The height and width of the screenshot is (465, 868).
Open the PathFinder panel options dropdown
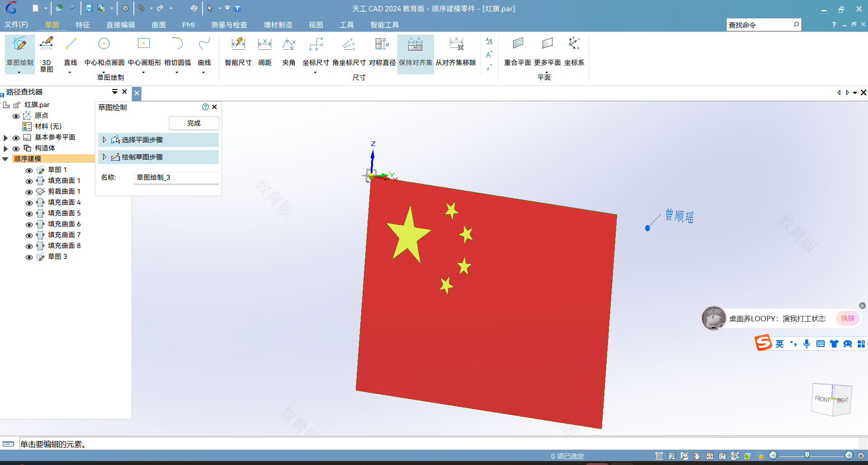(x=115, y=92)
